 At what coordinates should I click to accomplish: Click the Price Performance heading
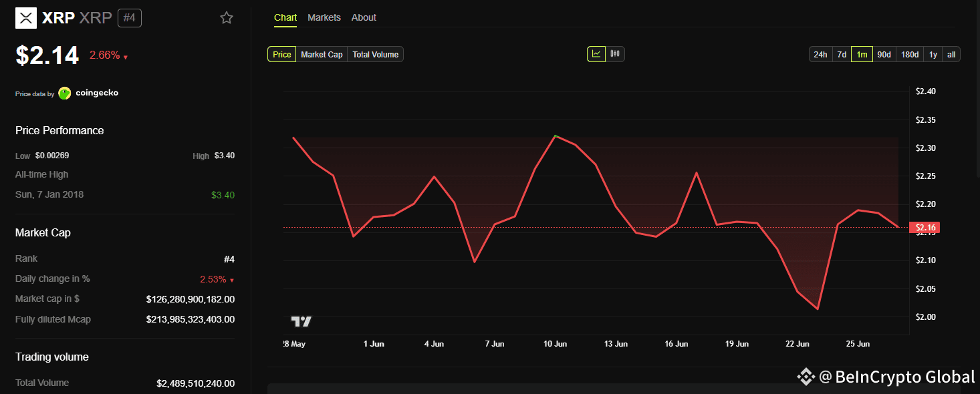pyautogui.click(x=59, y=130)
